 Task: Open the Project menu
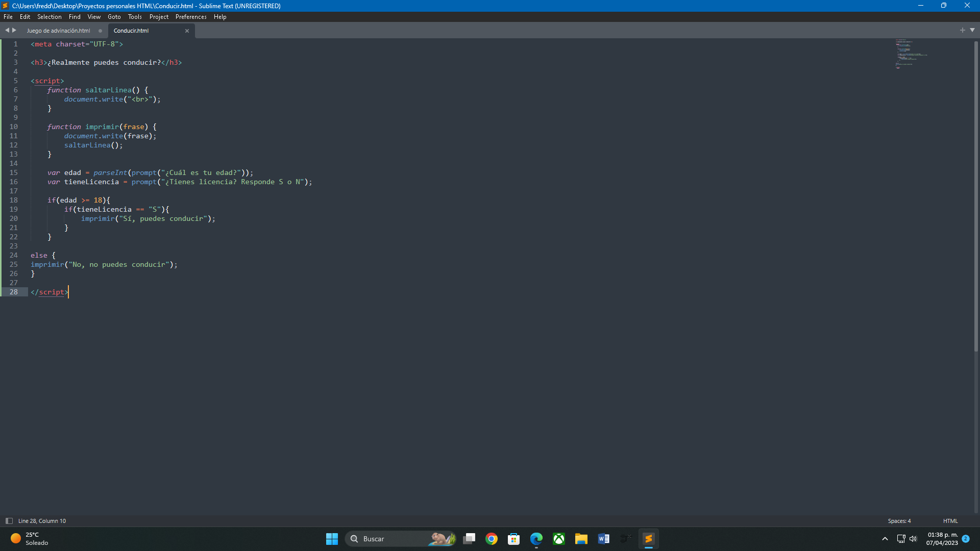[x=159, y=17]
